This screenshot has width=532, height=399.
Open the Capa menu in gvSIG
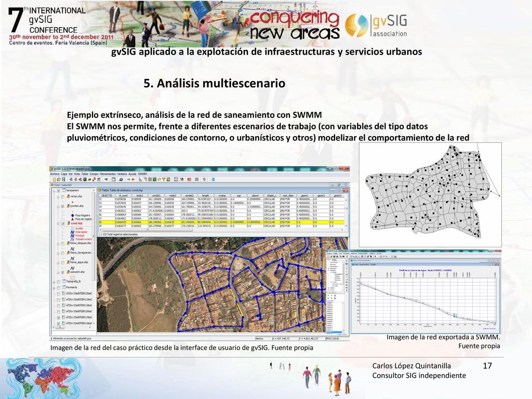coord(64,174)
